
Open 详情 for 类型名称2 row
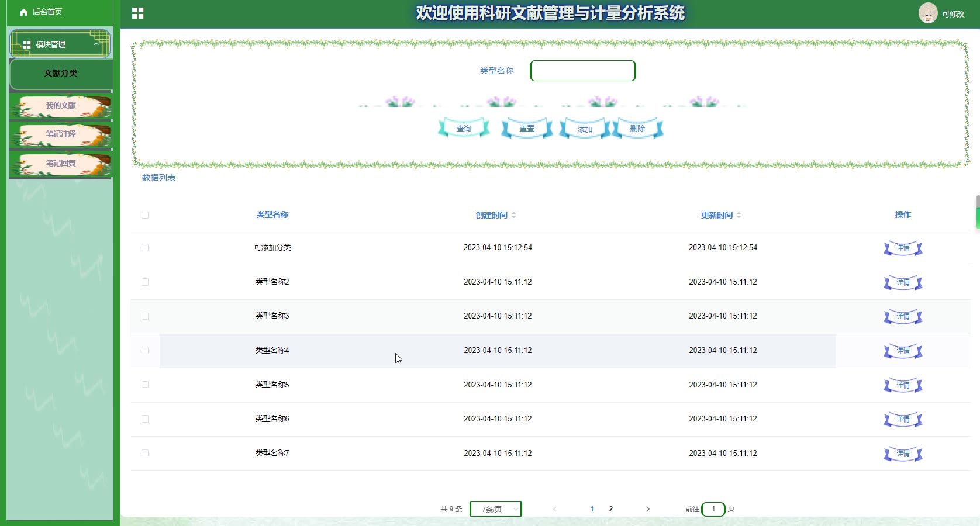pyautogui.click(x=903, y=282)
